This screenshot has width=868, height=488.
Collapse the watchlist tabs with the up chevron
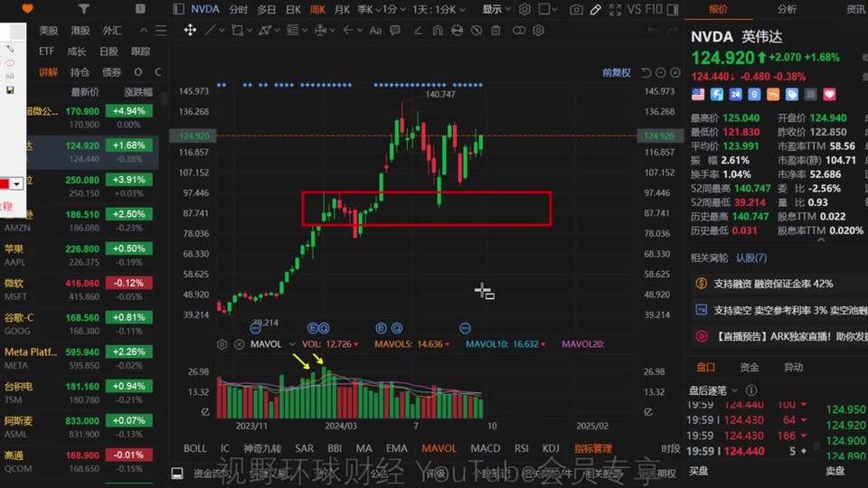pos(144,31)
